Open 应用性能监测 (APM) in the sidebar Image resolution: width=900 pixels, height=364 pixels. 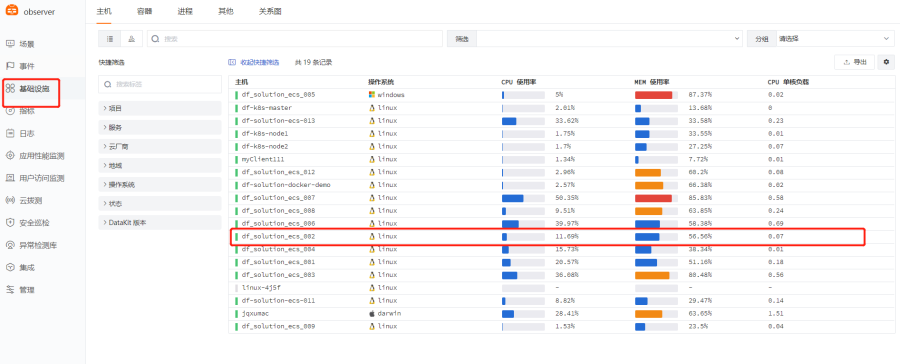click(42, 156)
